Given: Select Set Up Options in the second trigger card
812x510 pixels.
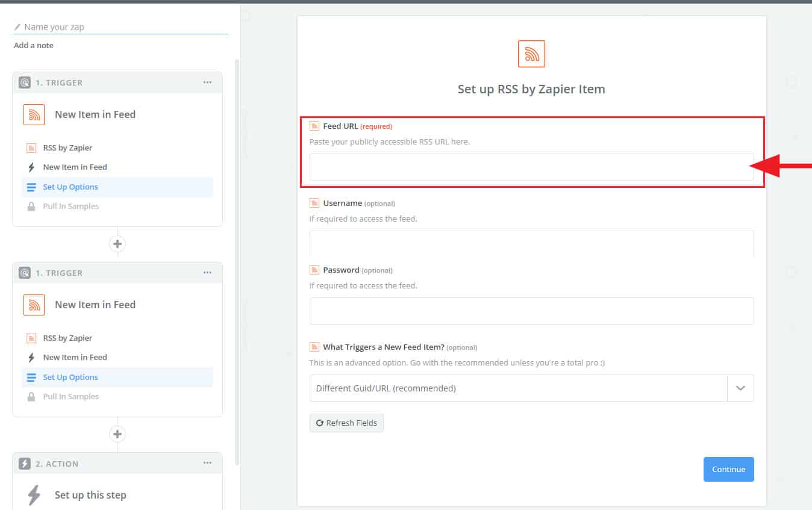Looking at the screenshot, I should tap(117, 378).
